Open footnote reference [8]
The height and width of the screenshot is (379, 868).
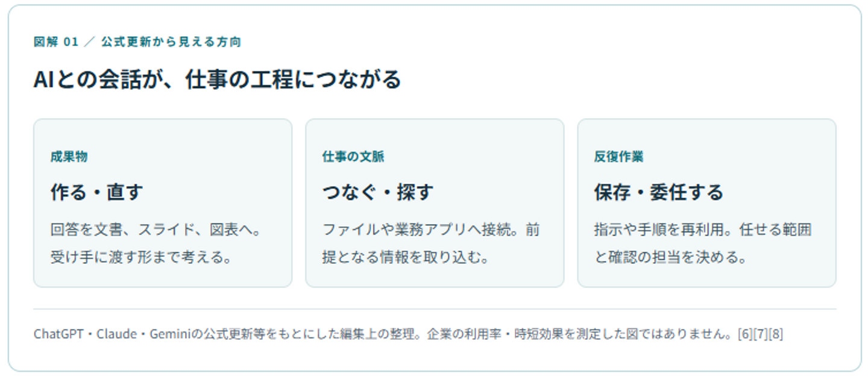(x=776, y=334)
